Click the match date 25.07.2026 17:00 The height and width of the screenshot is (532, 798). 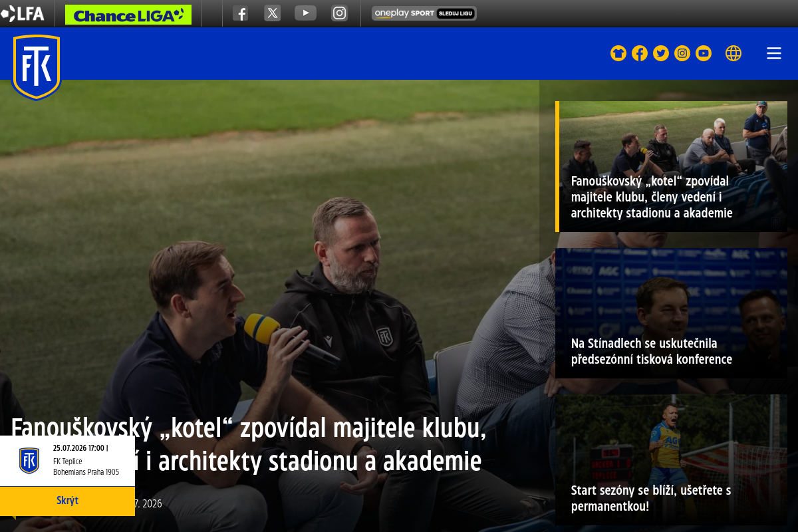(x=80, y=448)
